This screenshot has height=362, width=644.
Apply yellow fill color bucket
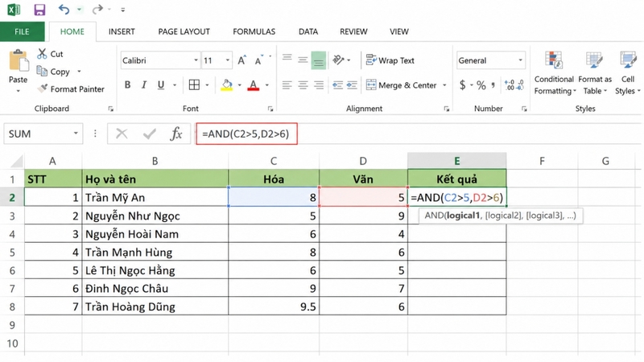click(227, 85)
